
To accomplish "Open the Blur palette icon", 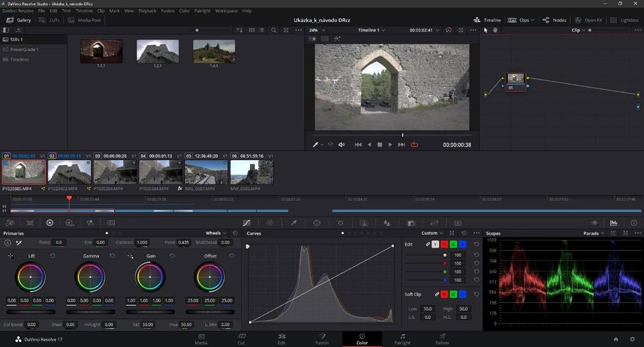I will pos(387,223).
